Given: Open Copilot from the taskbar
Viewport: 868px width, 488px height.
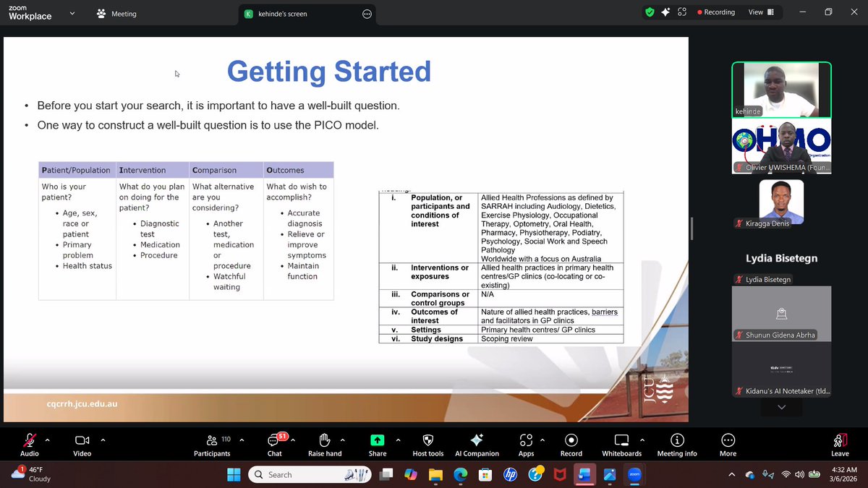Looking at the screenshot, I should [411, 474].
